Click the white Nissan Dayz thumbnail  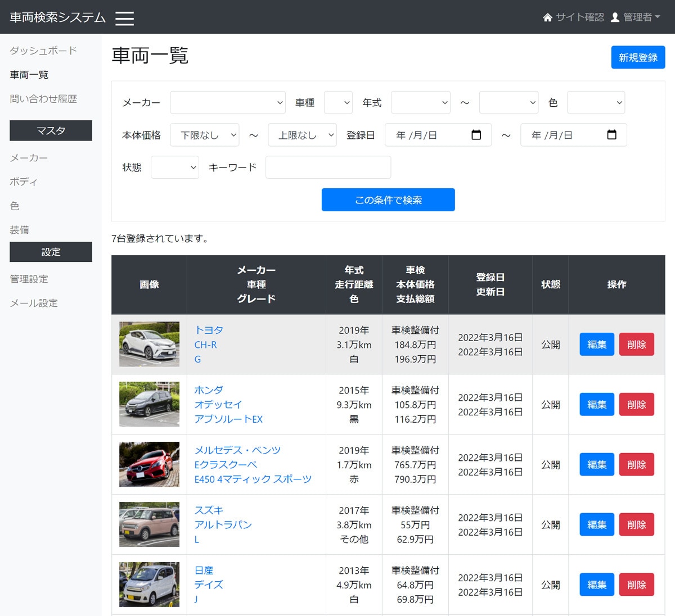click(149, 585)
